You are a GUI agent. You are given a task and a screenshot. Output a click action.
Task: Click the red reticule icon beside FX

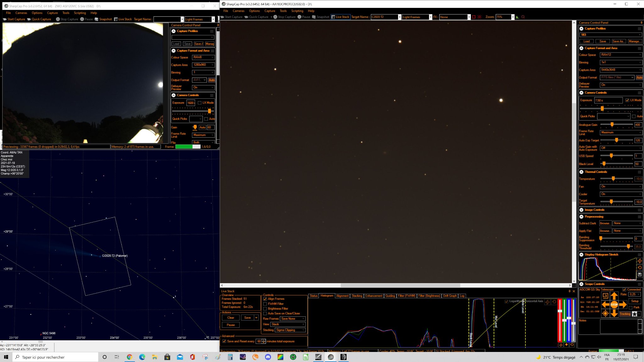pyautogui.click(x=480, y=17)
